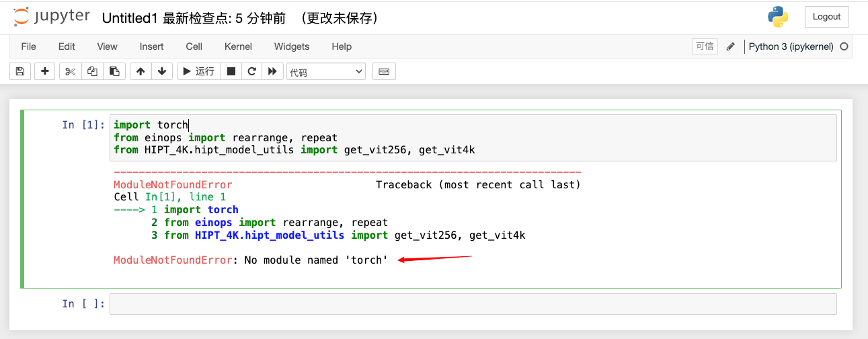
Task: Restart the kernel icon
Action: [251, 71]
